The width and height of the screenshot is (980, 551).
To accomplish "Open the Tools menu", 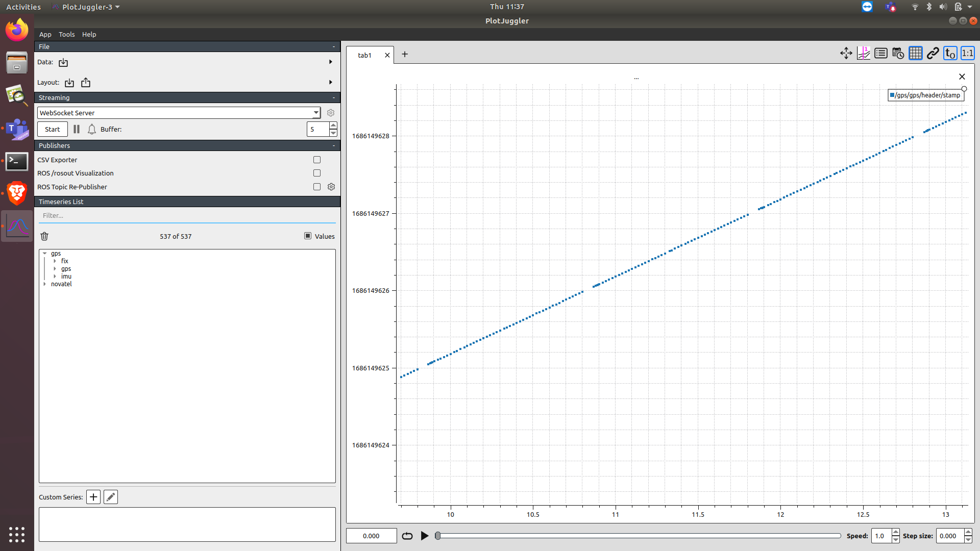I will (66, 34).
